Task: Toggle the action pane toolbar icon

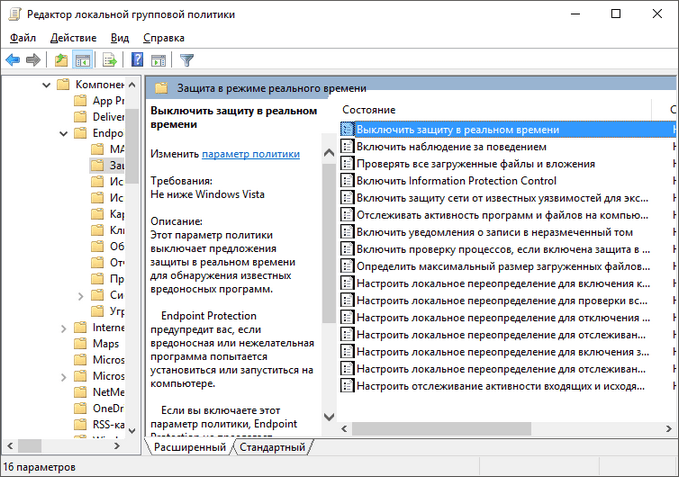Action: [158, 60]
